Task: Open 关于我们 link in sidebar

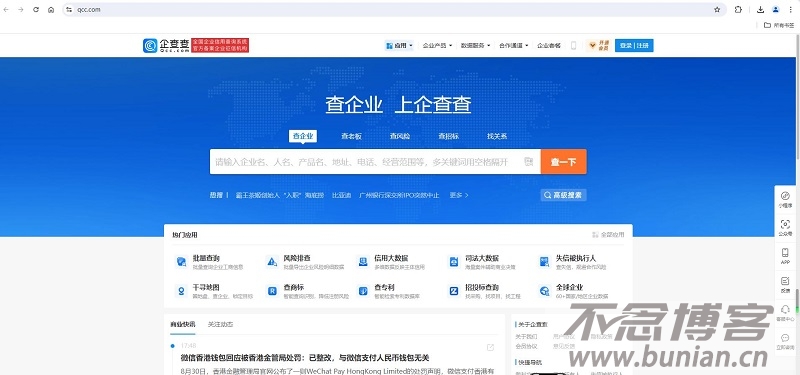Action: (x=526, y=337)
